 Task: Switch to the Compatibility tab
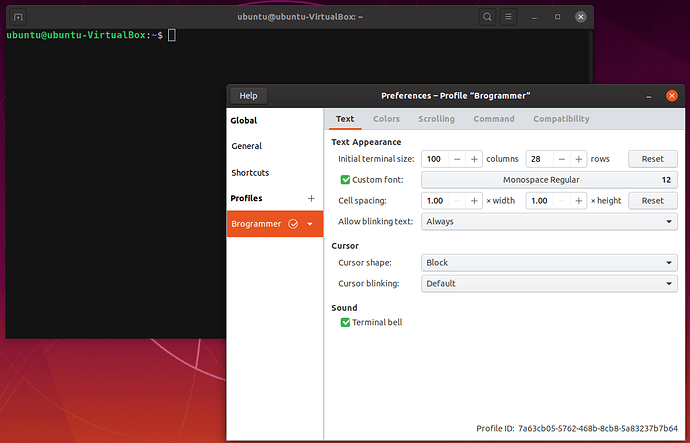click(x=561, y=119)
